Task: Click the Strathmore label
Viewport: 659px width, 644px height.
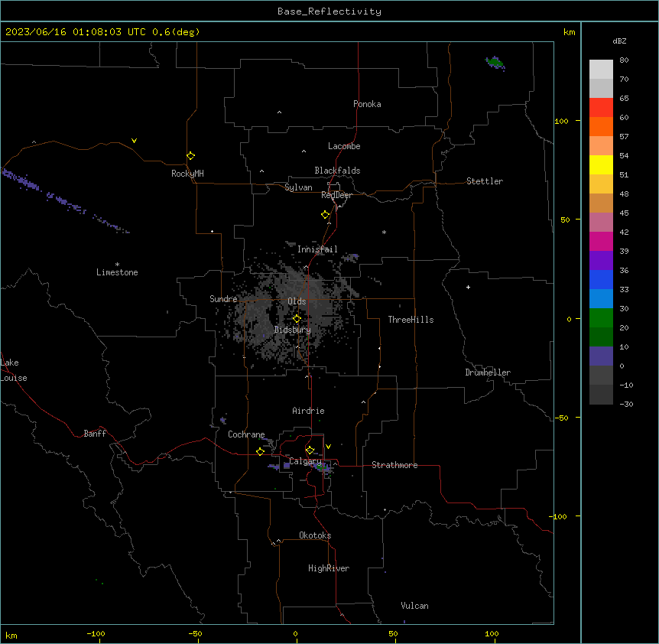Action: [394, 465]
